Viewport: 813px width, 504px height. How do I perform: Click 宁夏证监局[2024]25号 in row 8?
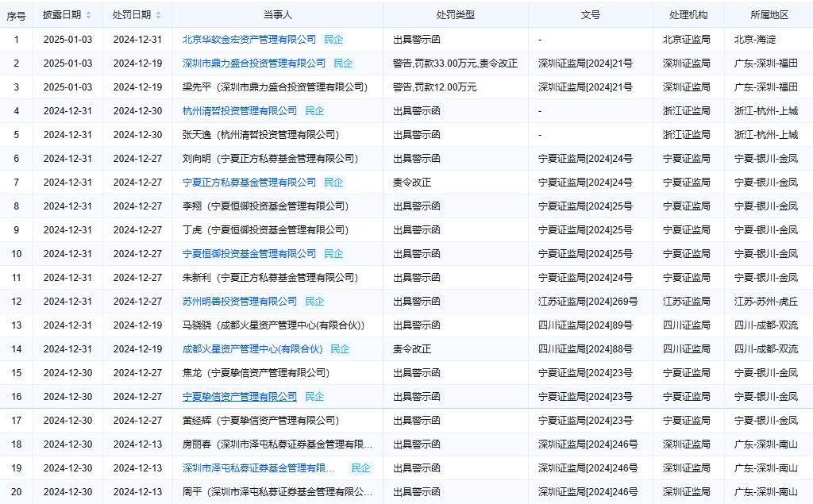(x=585, y=206)
